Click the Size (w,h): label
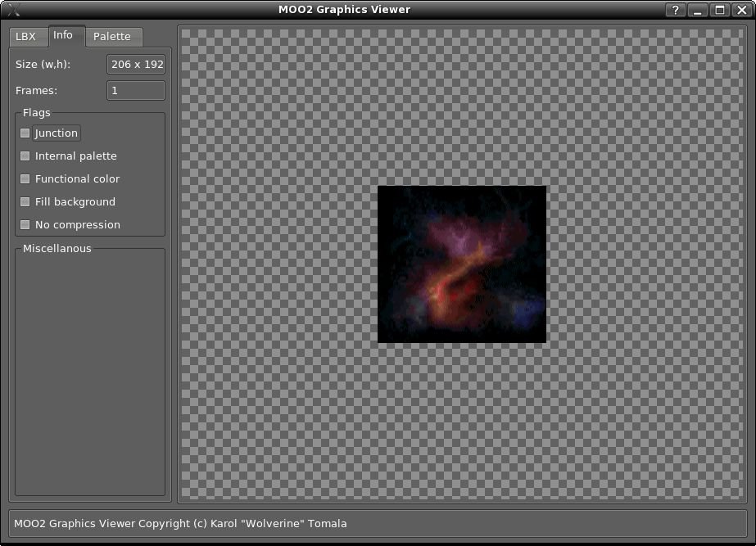This screenshot has width=756, height=546. click(x=43, y=64)
